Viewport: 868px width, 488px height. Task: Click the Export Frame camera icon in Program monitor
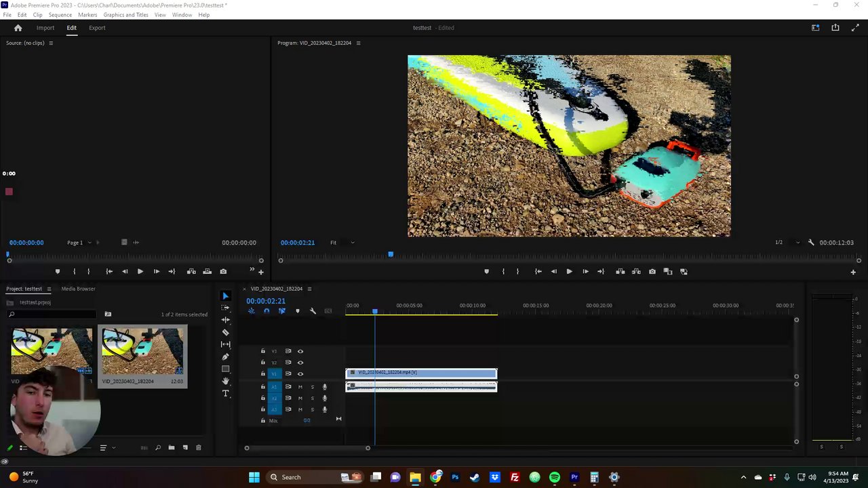coord(652,272)
